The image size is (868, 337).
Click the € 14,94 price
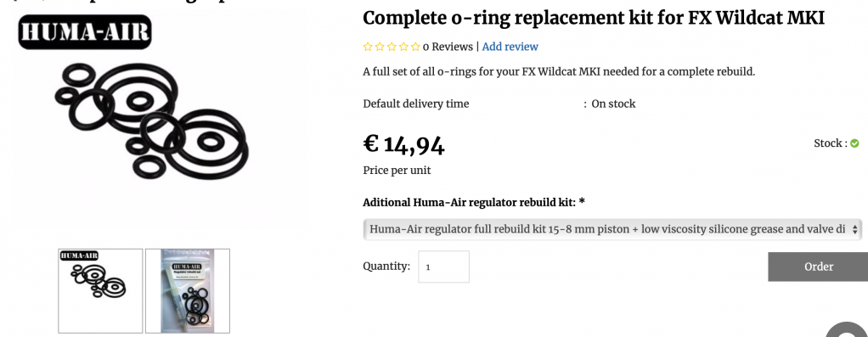(403, 145)
